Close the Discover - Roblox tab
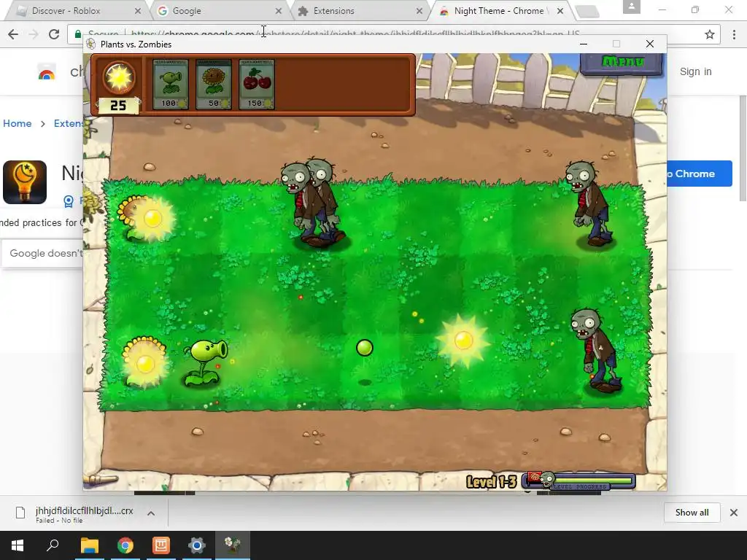Image resolution: width=747 pixels, height=560 pixels. [x=138, y=11]
